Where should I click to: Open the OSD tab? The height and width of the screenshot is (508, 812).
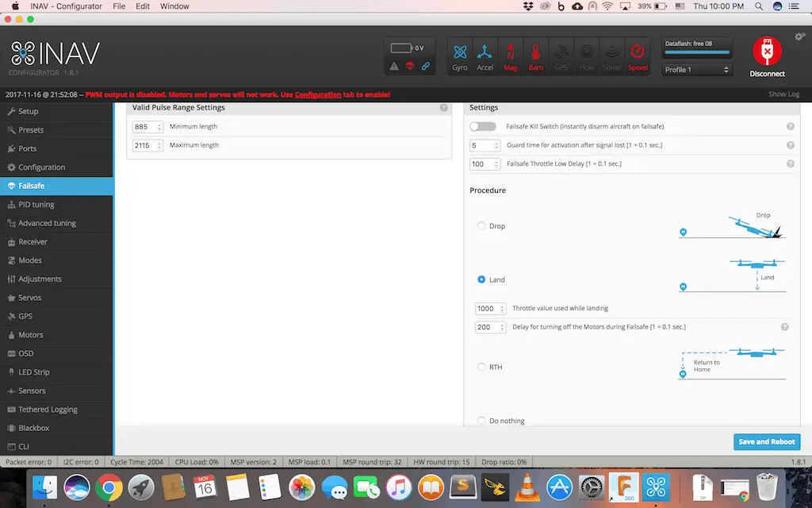(56, 353)
